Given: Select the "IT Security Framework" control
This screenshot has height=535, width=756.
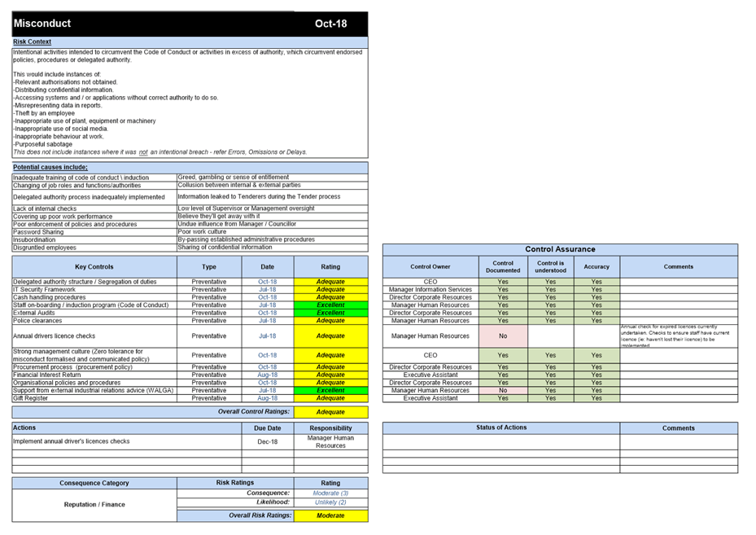Looking at the screenshot, I should (x=94, y=289).
